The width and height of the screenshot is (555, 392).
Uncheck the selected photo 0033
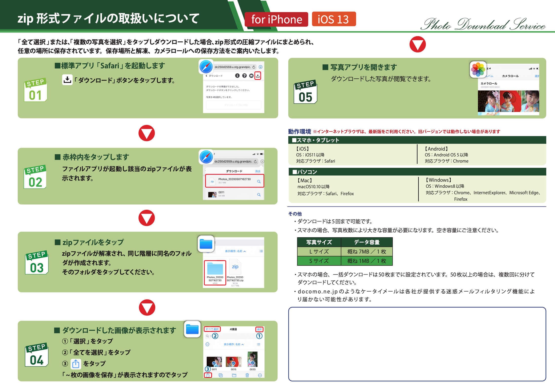(253, 363)
